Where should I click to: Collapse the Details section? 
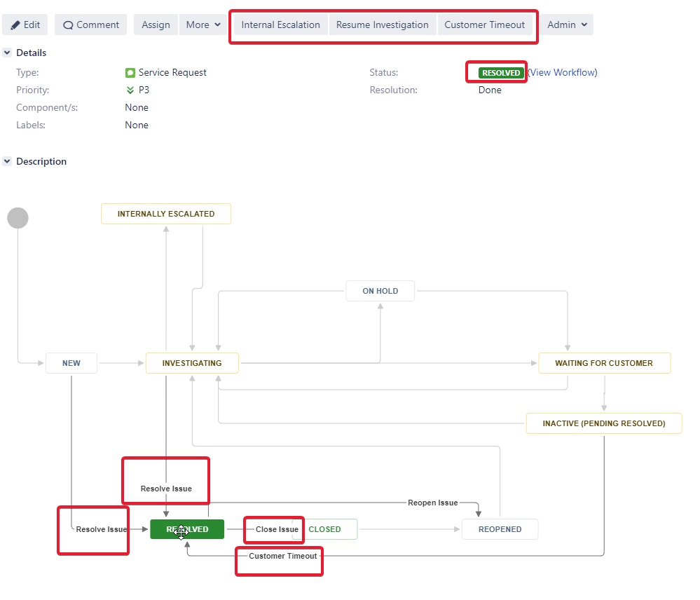point(7,53)
